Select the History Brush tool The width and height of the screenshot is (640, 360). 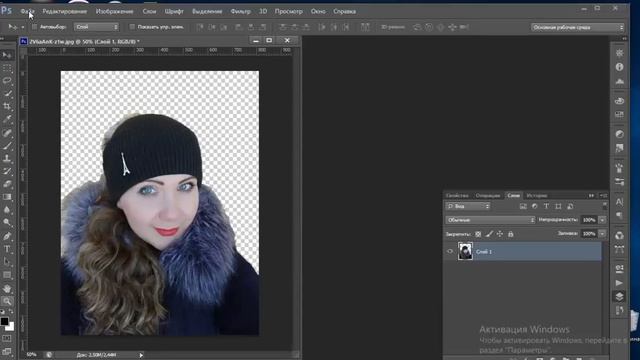(x=7, y=171)
